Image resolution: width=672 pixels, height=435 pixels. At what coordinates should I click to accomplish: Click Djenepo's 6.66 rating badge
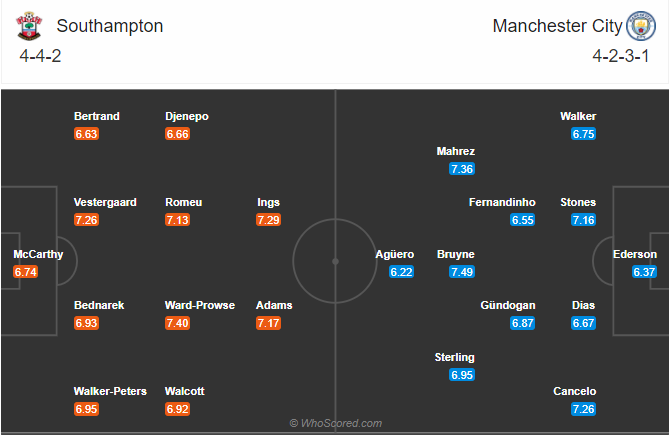(178, 134)
